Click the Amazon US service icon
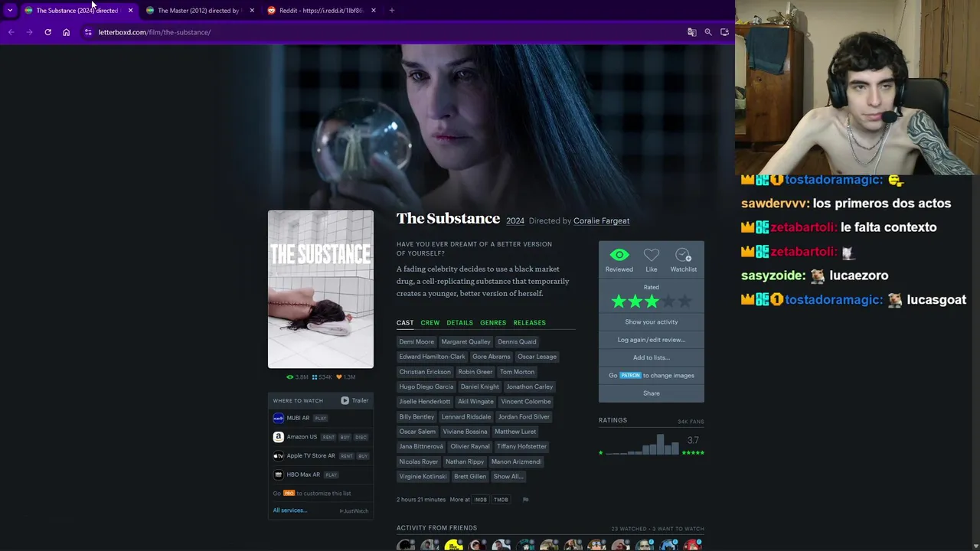The width and height of the screenshot is (980, 551). click(278, 437)
